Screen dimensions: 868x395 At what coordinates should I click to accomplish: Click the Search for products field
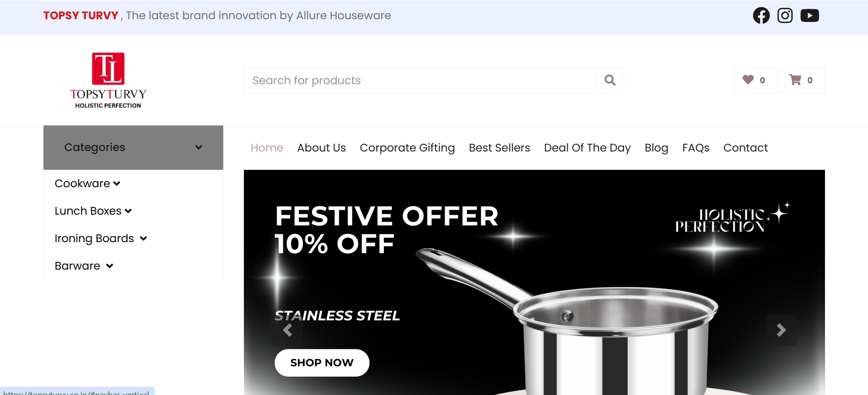420,81
